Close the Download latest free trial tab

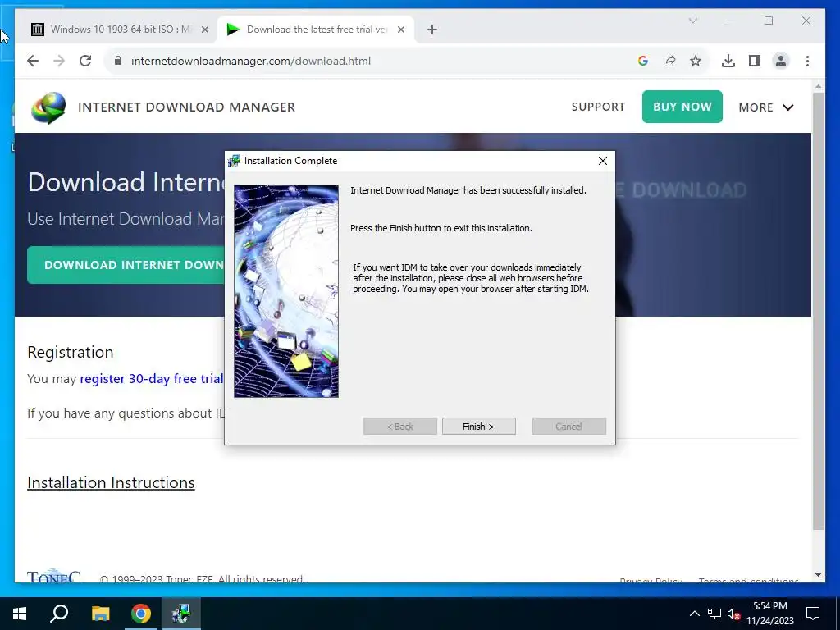[x=400, y=30]
